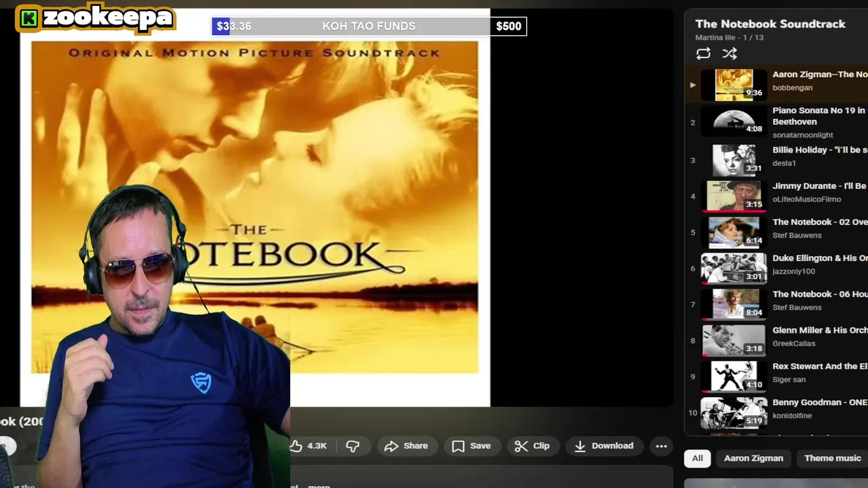Click channel name GreekCallas
This screenshot has width=868, height=488.
(794, 344)
